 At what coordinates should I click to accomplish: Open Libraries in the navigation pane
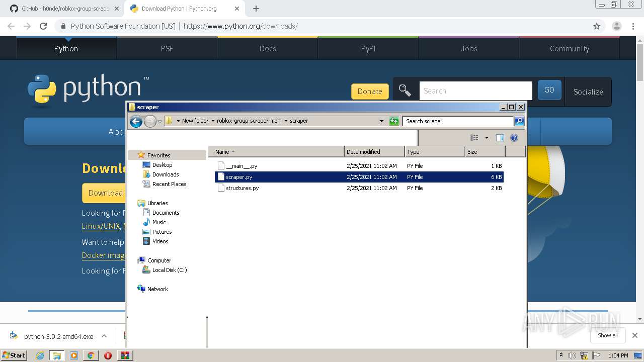pos(157,203)
